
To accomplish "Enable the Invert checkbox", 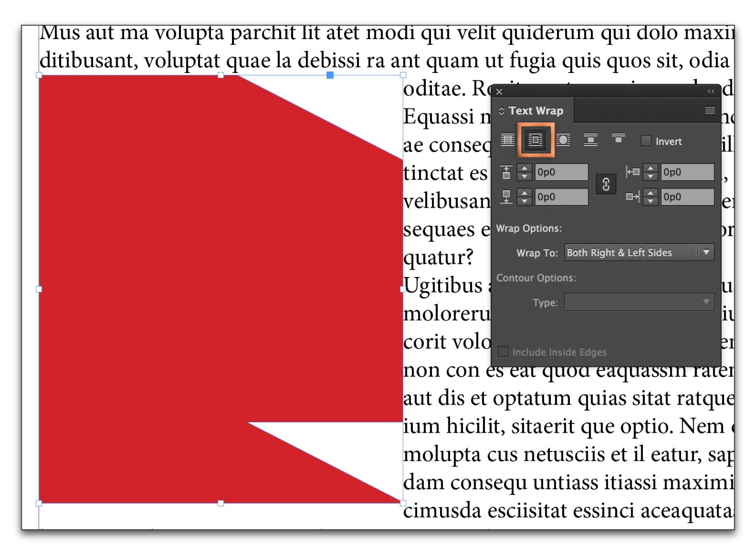I will pos(646,141).
